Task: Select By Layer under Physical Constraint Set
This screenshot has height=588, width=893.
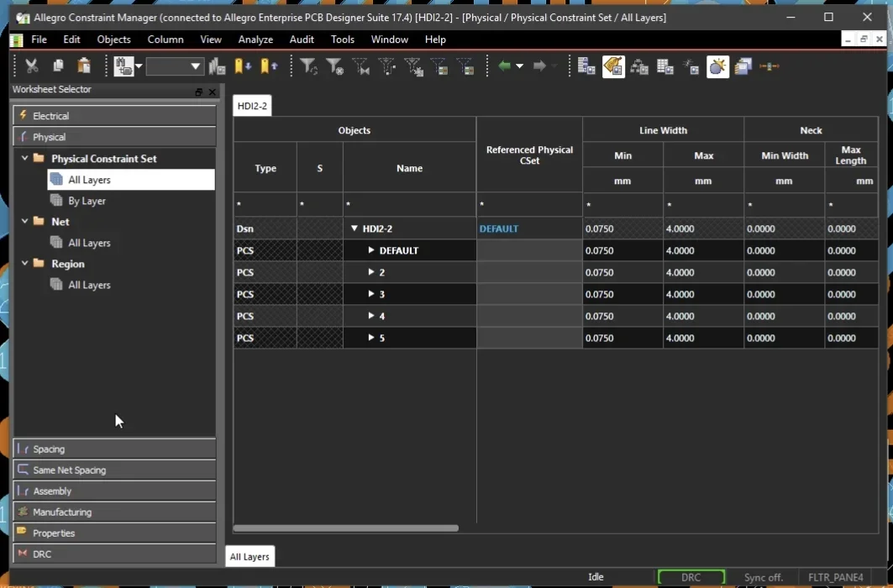Action: pos(87,201)
